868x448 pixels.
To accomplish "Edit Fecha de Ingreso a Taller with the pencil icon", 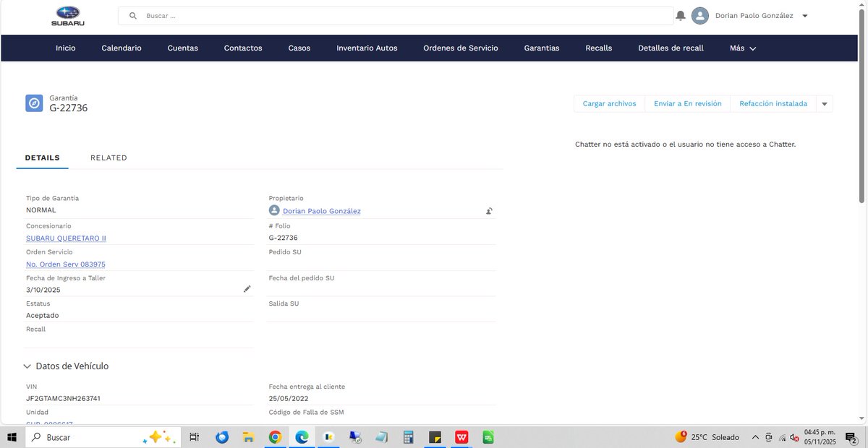I will (x=247, y=289).
